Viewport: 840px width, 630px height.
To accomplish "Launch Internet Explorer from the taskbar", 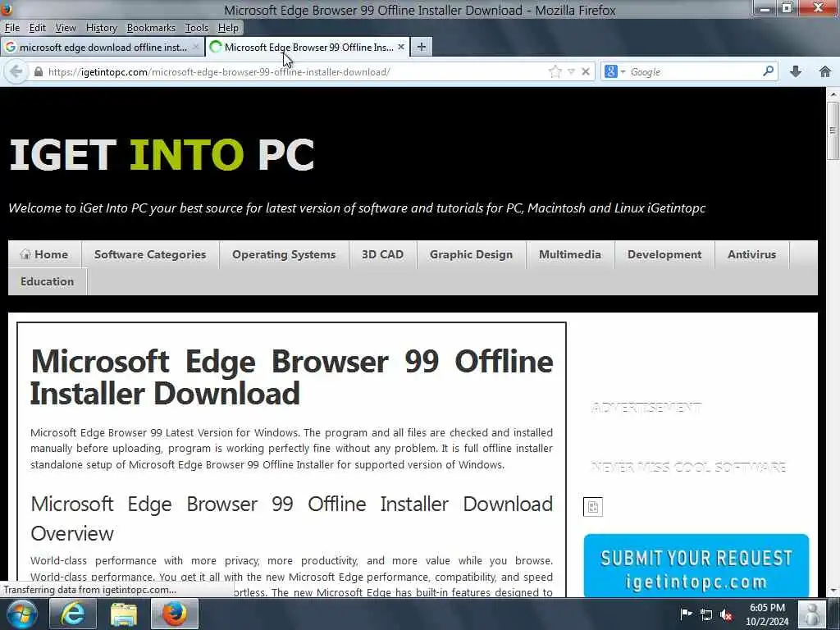I will point(72,614).
